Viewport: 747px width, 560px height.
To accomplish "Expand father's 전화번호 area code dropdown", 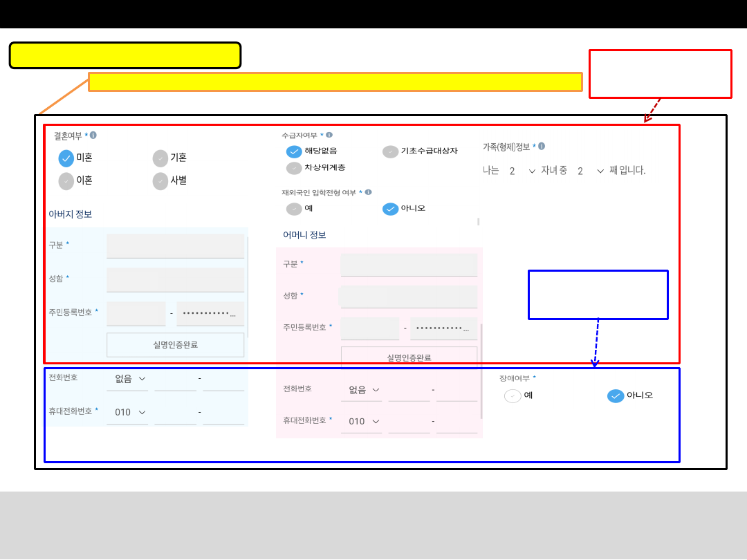I will pyautogui.click(x=131, y=379).
